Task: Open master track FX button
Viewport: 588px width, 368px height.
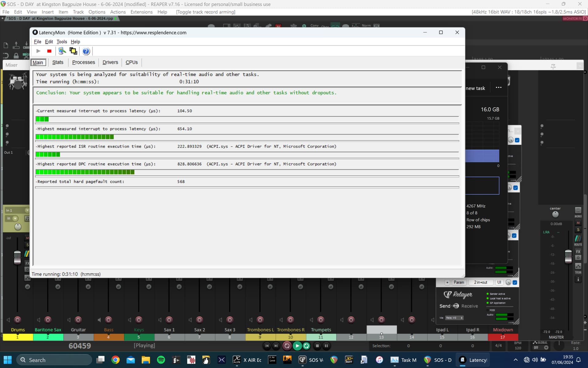Action: pos(578,251)
